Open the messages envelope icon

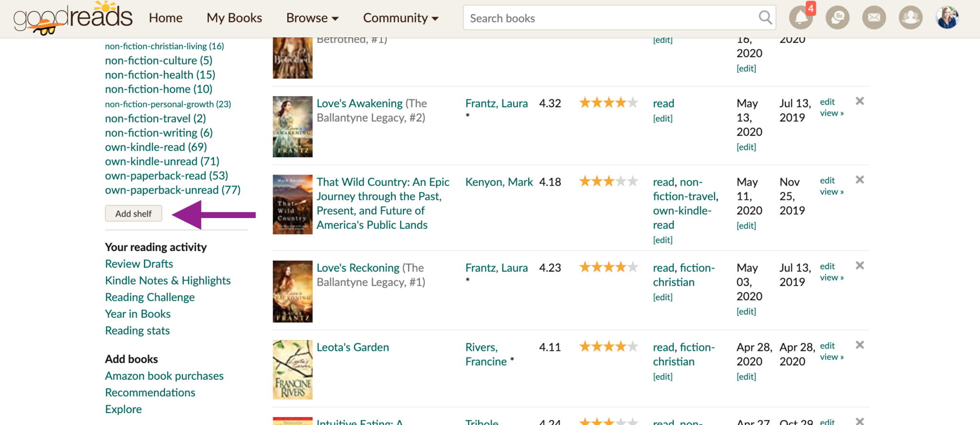coord(874,18)
